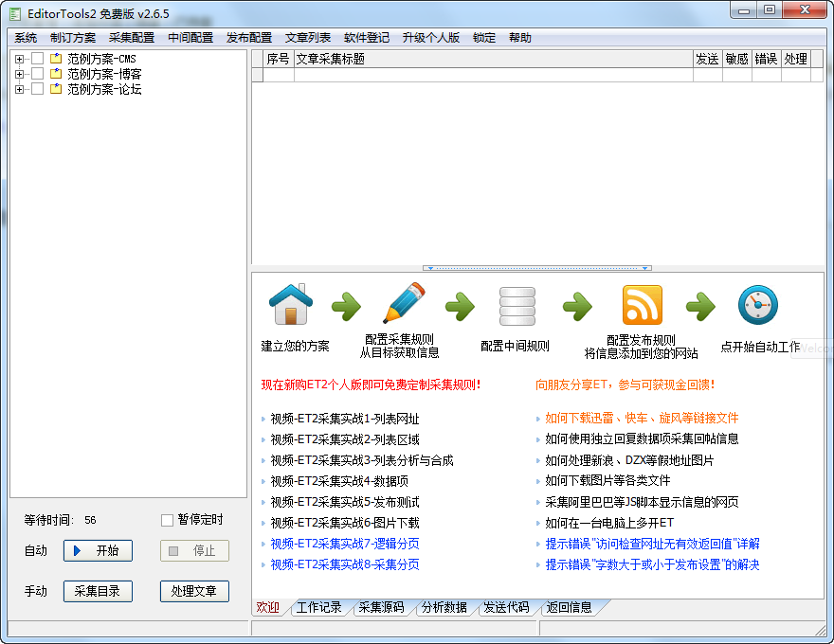Click the 敏感 column header
Image resolution: width=834 pixels, height=644 pixels.
click(737, 59)
